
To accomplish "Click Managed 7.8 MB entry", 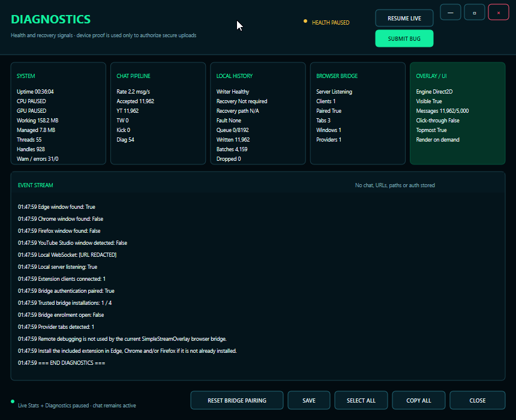I will click(36, 130).
